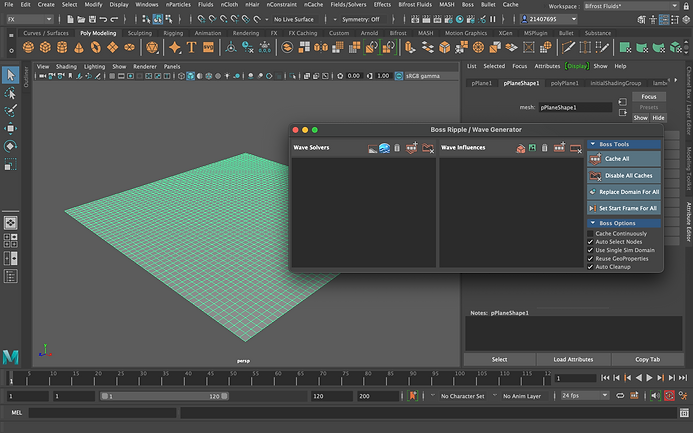Click the playback range slider bar

pyautogui.click(x=164, y=396)
